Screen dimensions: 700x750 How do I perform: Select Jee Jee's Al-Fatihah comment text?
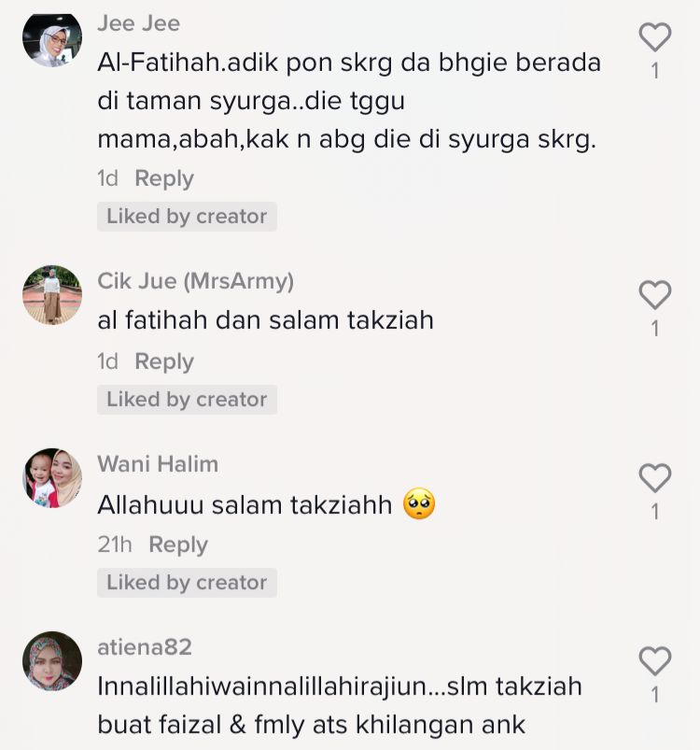[x=349, y=101]
